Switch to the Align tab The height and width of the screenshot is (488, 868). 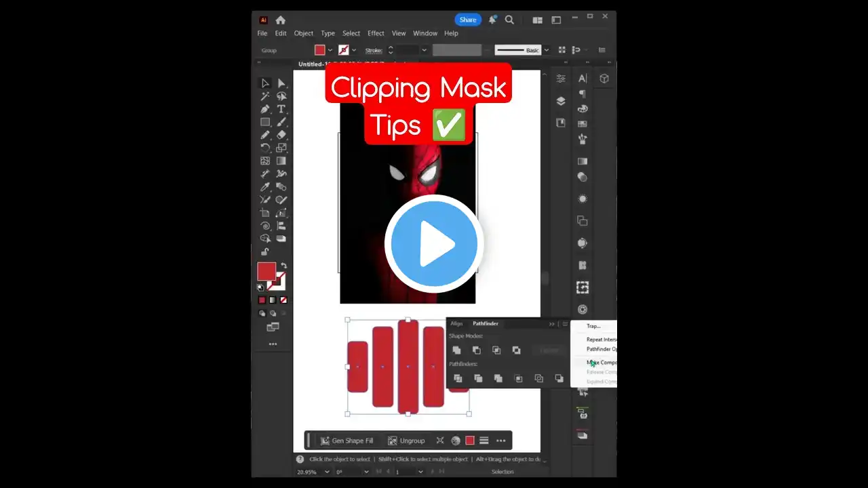point(456,324)
